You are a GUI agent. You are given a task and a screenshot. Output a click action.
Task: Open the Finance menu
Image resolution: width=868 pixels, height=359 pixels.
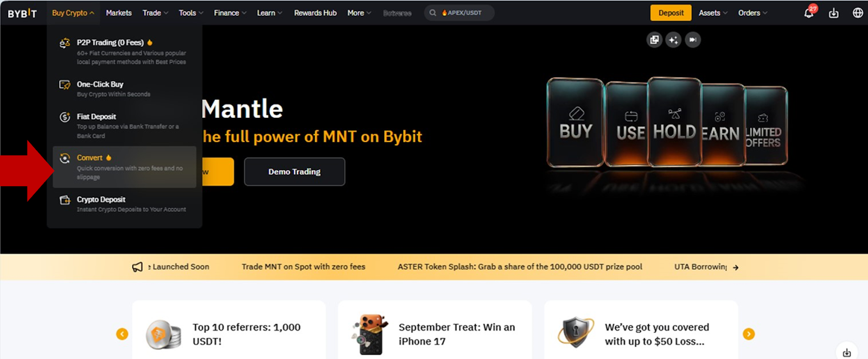pyautogui.click(x=230, y=12)
